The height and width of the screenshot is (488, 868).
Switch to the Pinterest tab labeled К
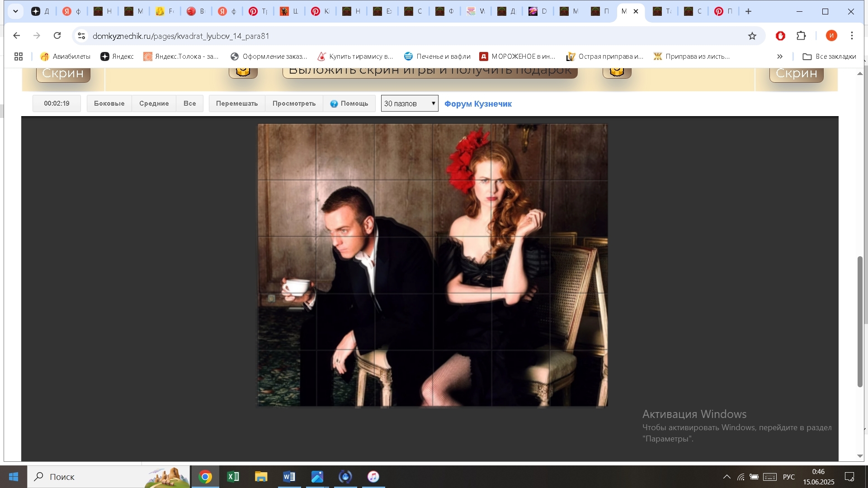pos(321,11)
